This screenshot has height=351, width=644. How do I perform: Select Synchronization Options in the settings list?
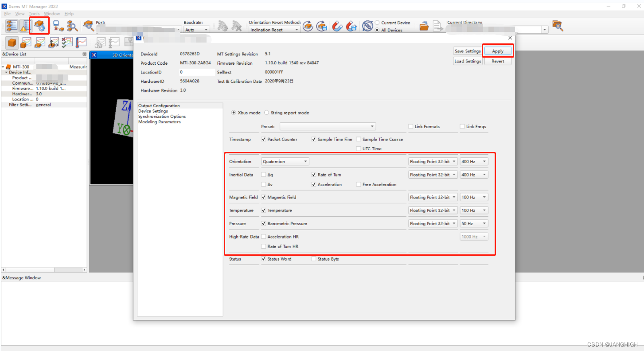tap(162, 117)
